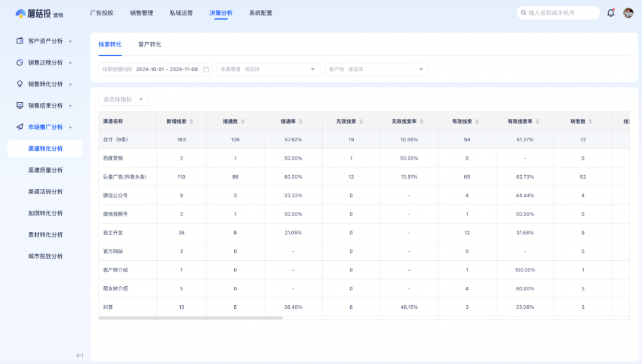Image resolution: width=642 pixels, height=364 pixels.
Task: Open the user avatar in top bar
Action: 628,12
